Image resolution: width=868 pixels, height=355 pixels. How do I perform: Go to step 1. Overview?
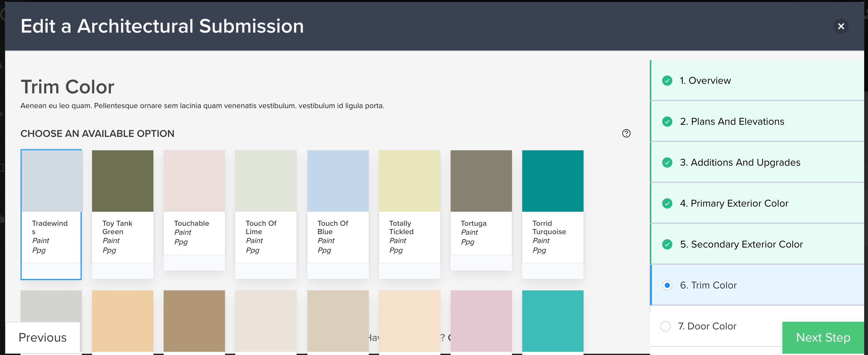point(705,81)
